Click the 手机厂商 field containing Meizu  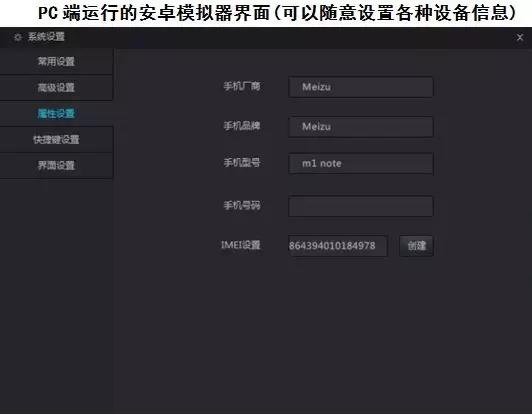coord(361,87)
